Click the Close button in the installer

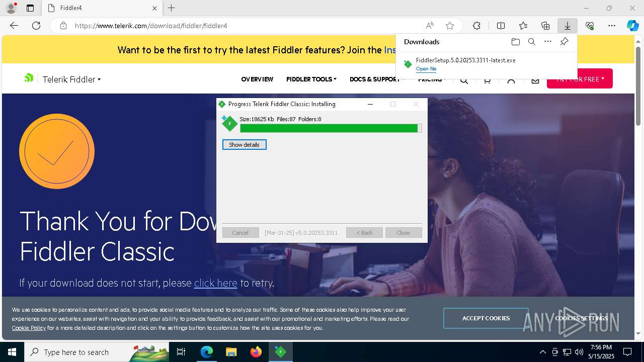[x=404, y=233]
